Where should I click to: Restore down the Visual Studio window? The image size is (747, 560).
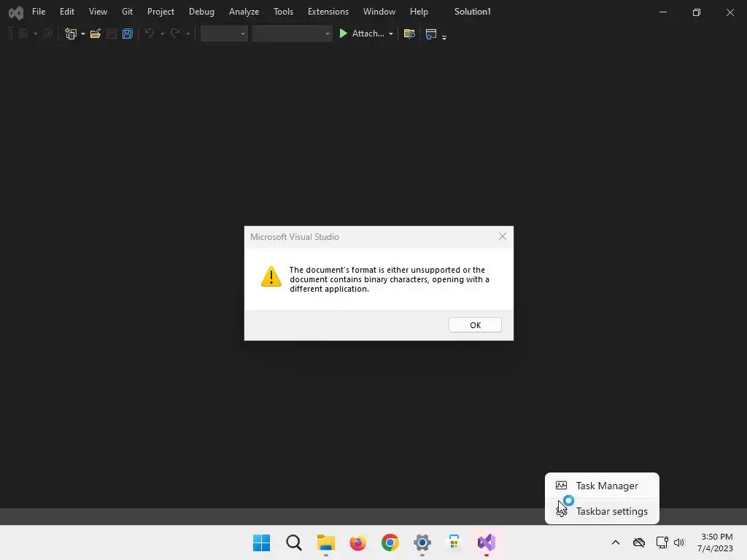click(x=697, y=12)
